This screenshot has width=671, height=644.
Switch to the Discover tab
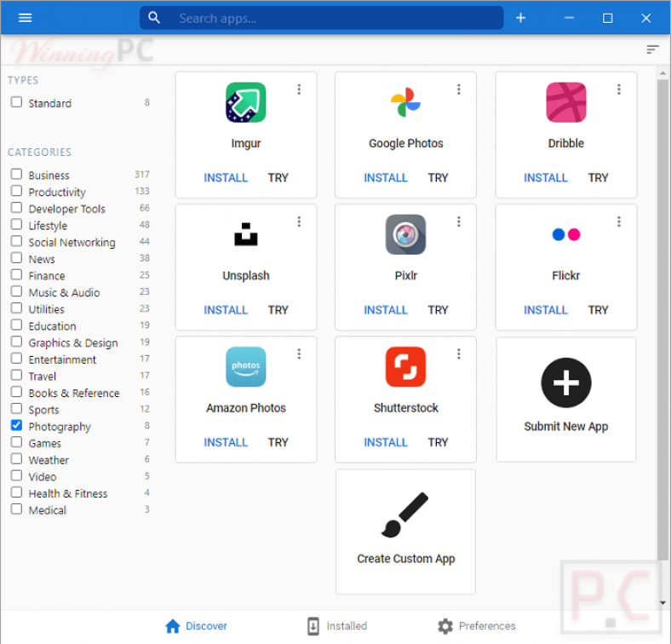[196, 626]
